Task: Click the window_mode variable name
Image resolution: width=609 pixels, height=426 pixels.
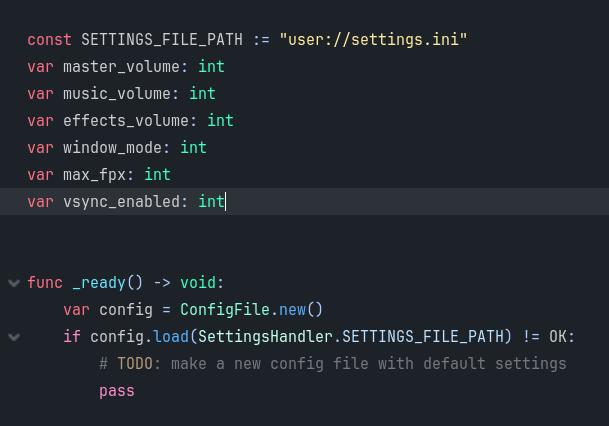Action: click(112, 148)
